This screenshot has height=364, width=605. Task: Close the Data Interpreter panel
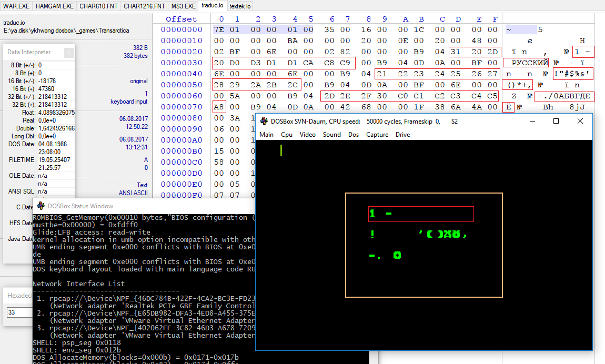point(69,52)
